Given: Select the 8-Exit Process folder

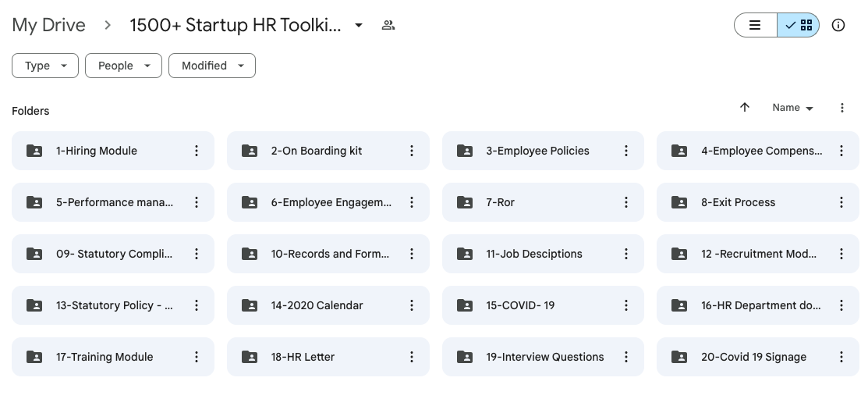Looking at the screenshot, I should tap(758, 202).
